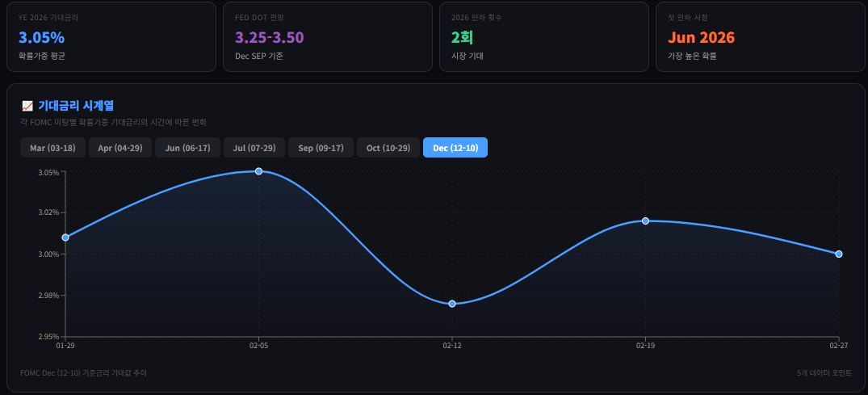Click the lowest data point at 02-12

[452, 304]
